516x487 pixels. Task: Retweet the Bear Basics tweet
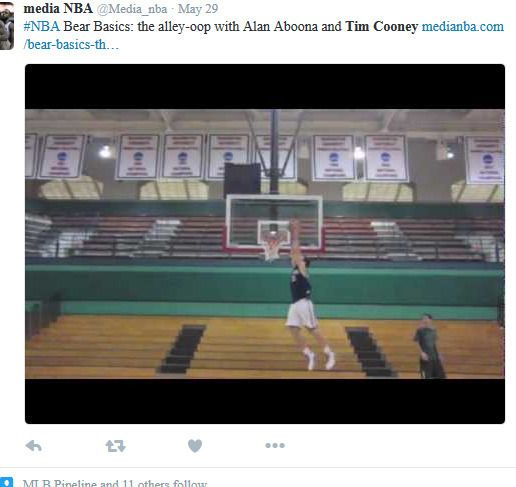(115, 446)
